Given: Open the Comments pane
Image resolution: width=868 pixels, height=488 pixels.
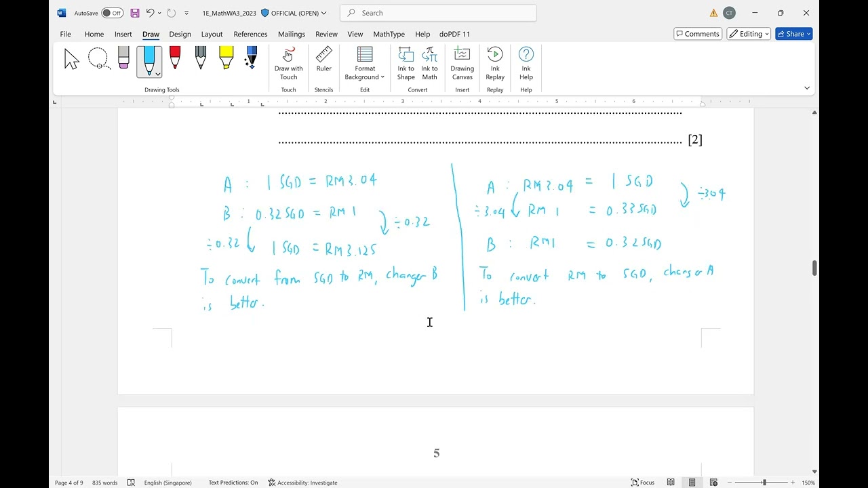Looking at the screenshot, I should click(x=697, y=34).
